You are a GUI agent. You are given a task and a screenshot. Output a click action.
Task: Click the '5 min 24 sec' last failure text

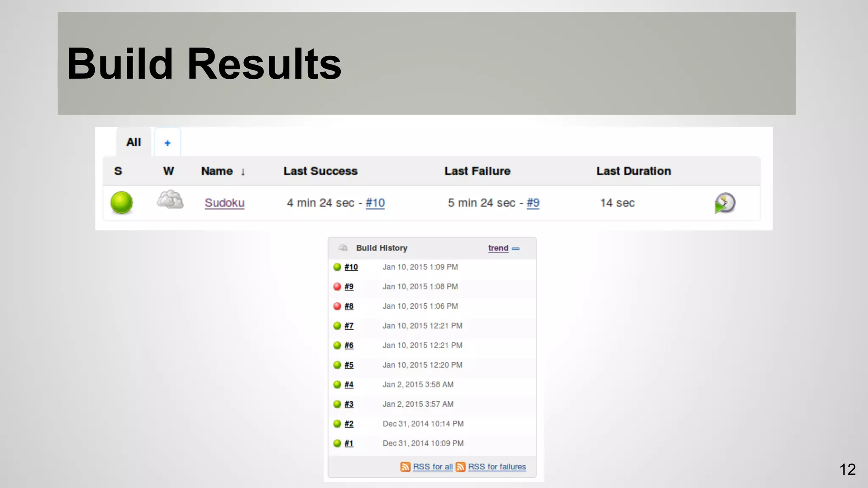481,203
